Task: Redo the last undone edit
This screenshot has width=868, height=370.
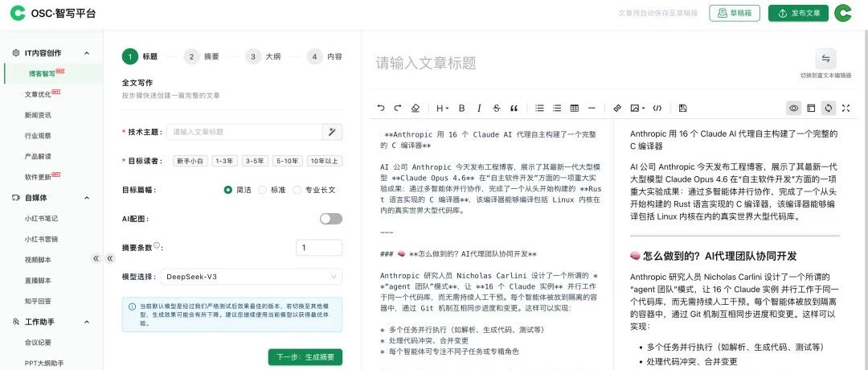Action: click(398, 108)
